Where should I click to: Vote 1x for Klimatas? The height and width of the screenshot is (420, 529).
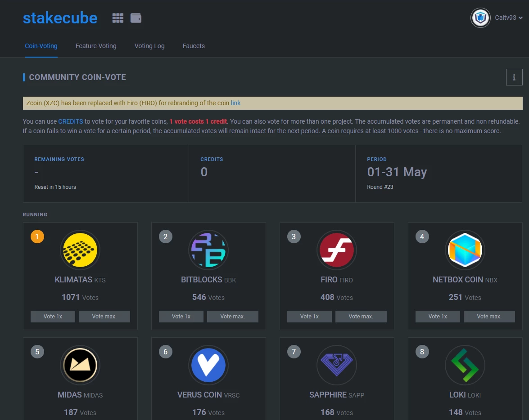click(x=53, y=317)
